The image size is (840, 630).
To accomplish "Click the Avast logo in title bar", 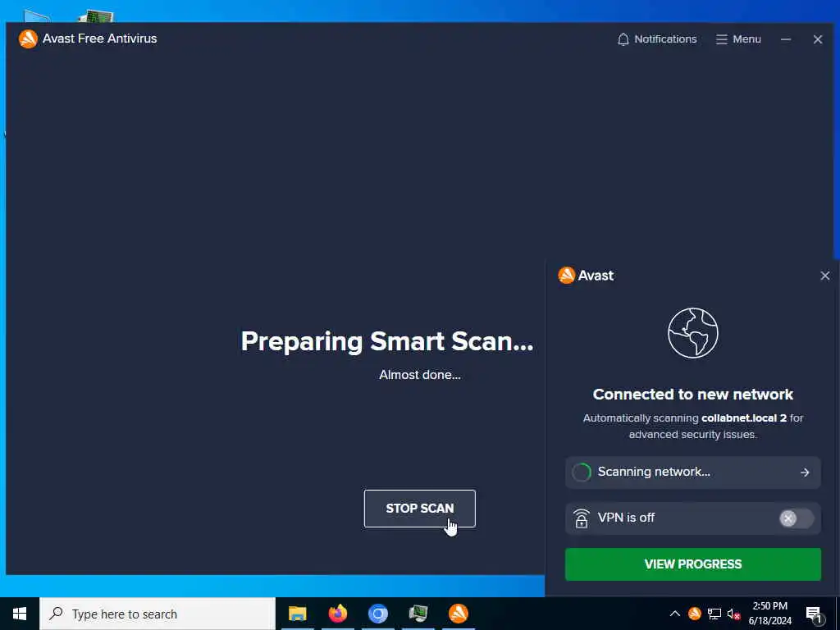I will click(x=28, y=39).
